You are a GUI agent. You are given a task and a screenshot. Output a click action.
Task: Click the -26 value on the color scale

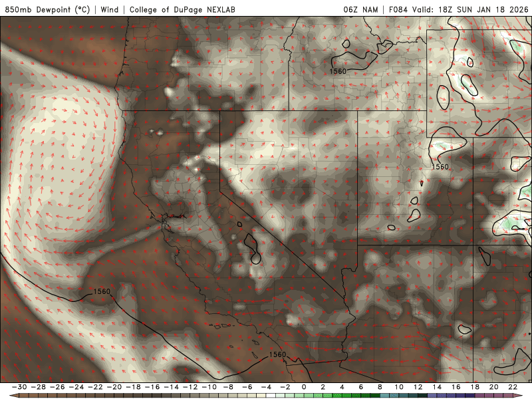point(57,387)
